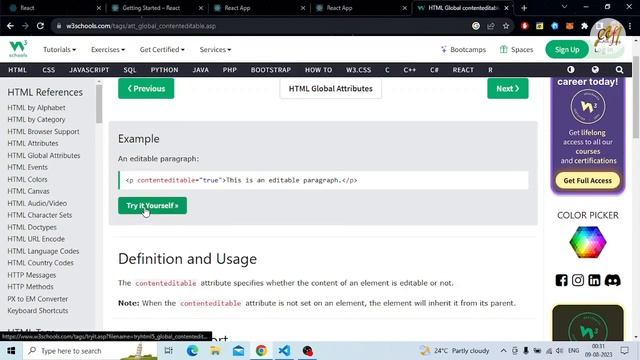Reload the page
Viewport: 640px width, 360px height.
pyautogui.click(x=40, y=26)
